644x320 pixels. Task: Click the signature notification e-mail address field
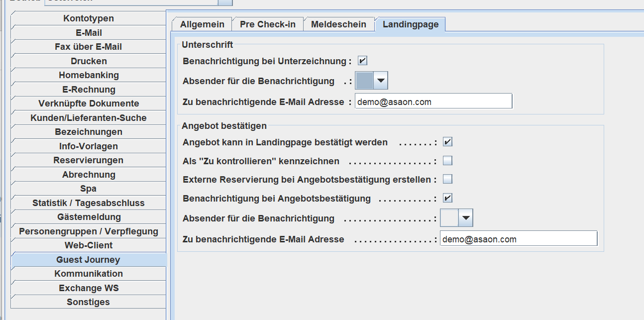point(433,102)
